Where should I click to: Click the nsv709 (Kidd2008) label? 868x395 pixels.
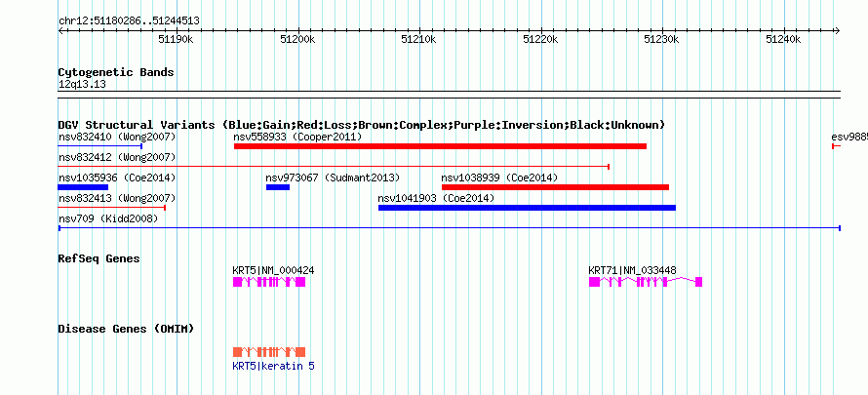click(108, 218)
